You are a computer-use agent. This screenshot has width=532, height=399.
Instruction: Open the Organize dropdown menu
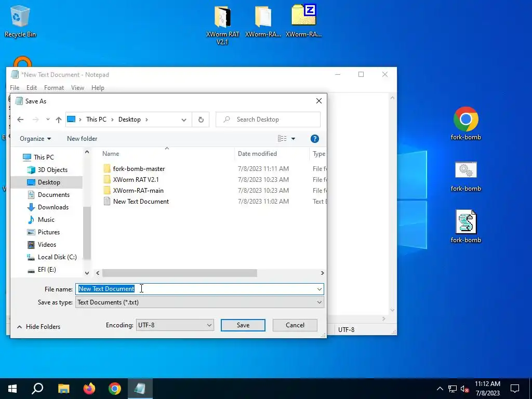click(x=35, y=138)
